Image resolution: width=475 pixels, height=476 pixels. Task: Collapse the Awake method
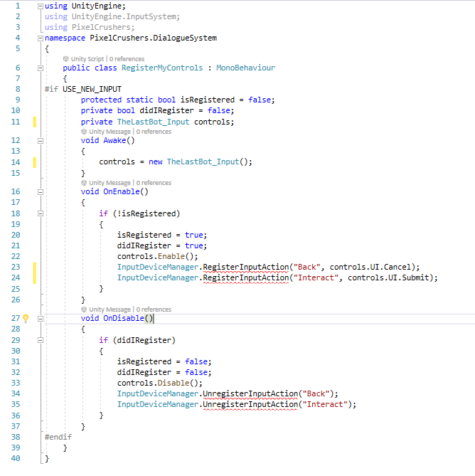(x=41, y=141)
